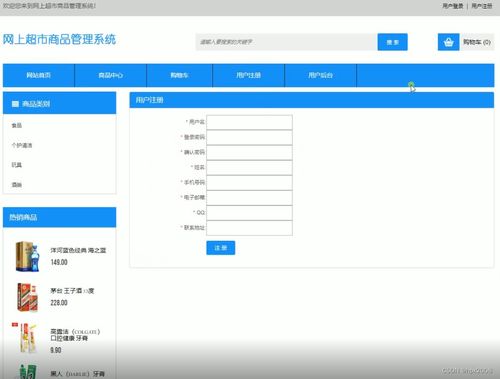Open 商品中心 in the navigation bar

click(111, 75)
